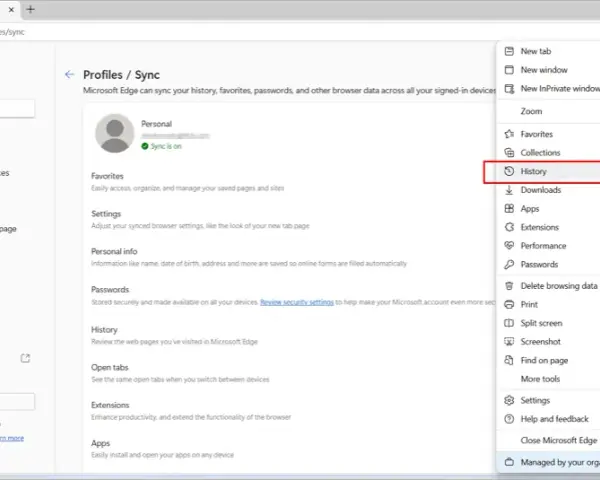
Task: Click the History sync heading
Action: pyautogui.click(x=104, y=330)
